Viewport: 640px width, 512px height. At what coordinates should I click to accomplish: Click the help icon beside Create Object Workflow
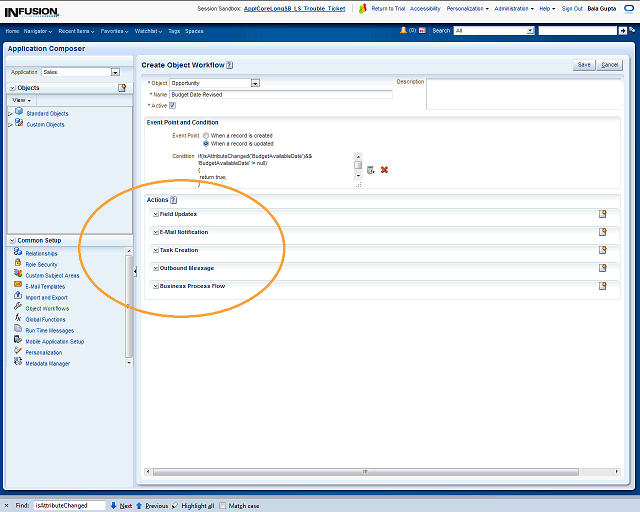(230, 65)
